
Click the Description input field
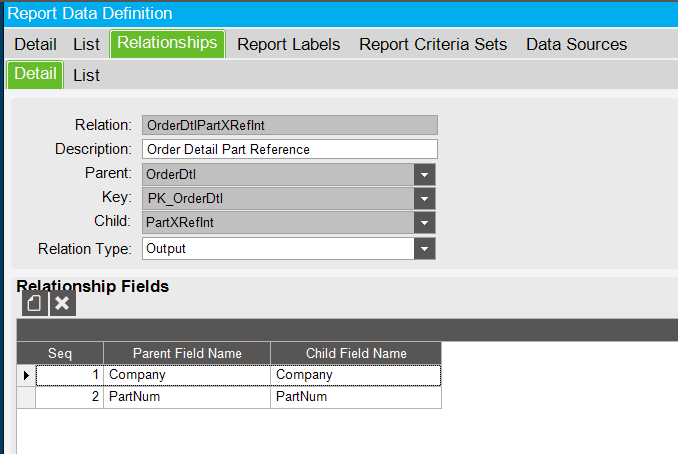pyautogui.click(x=290, y=149)
